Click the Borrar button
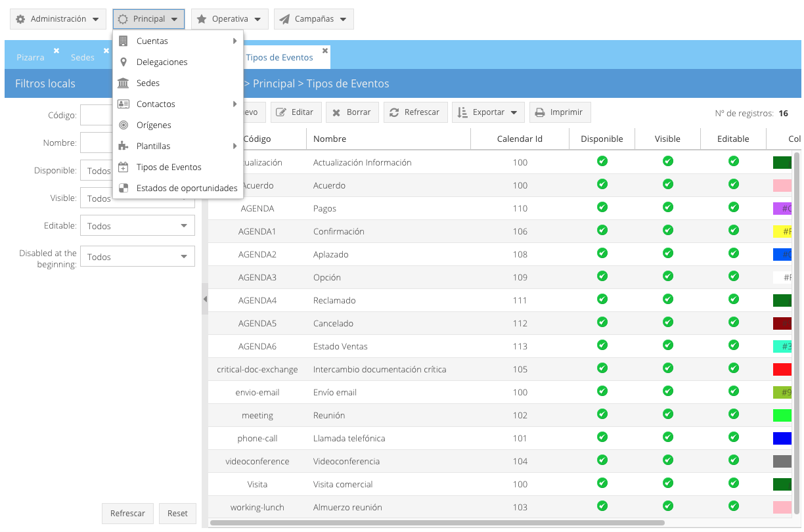 click(x=353, y=112)
